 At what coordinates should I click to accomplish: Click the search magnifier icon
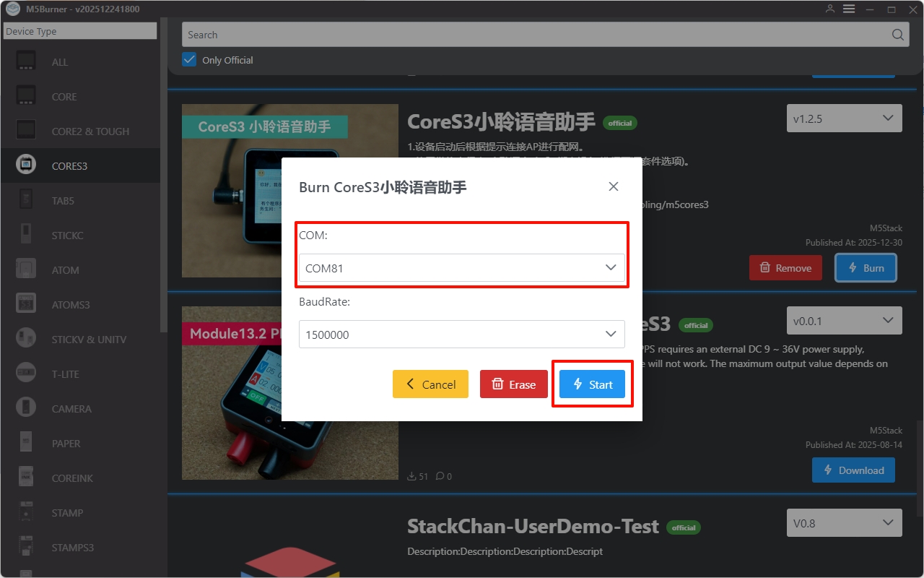click(897, 35)
